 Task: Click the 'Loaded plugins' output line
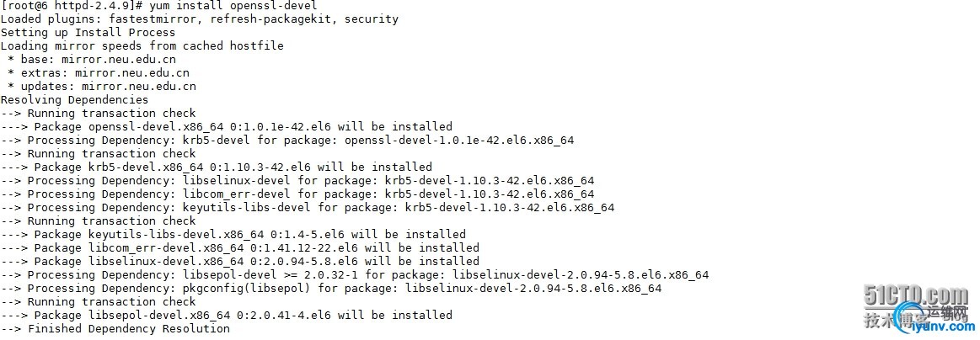coord(199,19)
